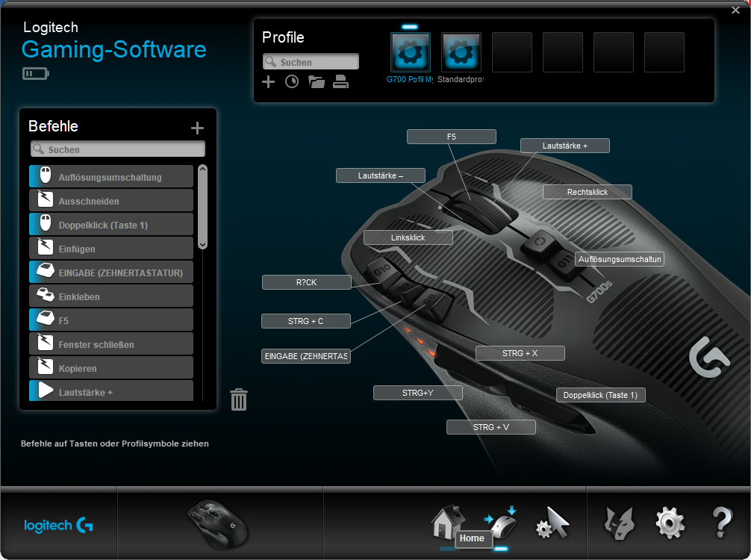Add a new command via Befehle plus
Viewport: 751px width, 560px height.
pyautogui.click(x=197, y=128)
